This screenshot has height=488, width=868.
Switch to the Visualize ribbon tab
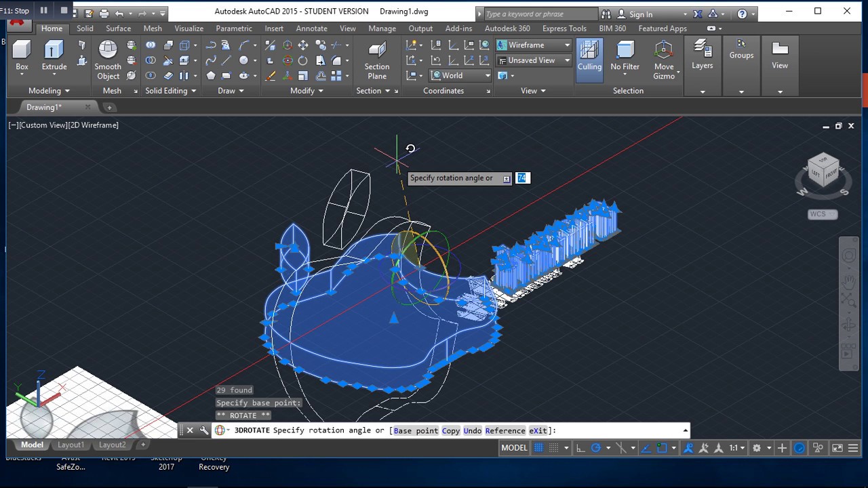[189, 28]
